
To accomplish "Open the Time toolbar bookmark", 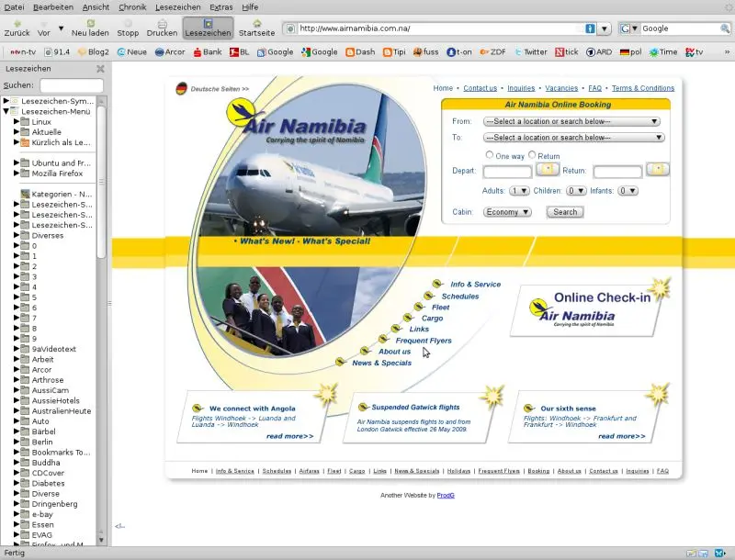I will click(x=663, y=52).
